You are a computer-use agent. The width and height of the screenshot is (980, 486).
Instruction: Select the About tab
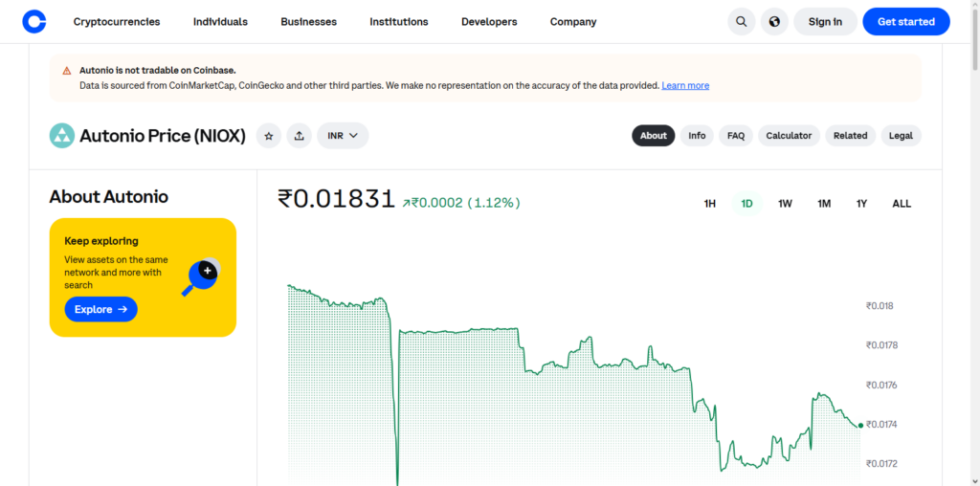(x=653, y=136)
